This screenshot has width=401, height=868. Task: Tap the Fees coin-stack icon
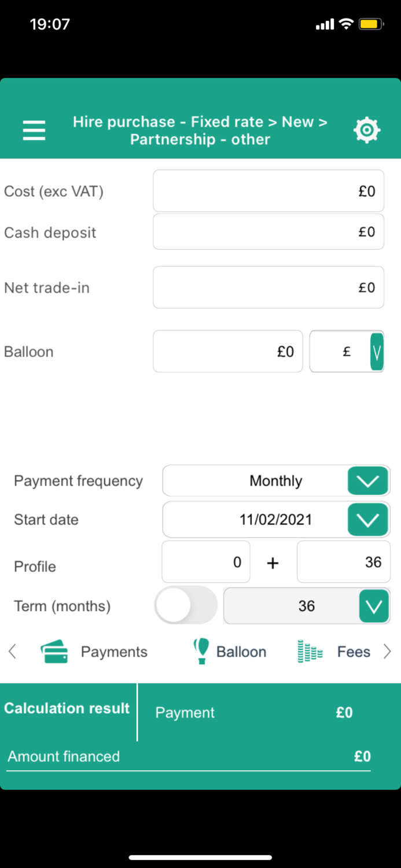tap(310, 652)
